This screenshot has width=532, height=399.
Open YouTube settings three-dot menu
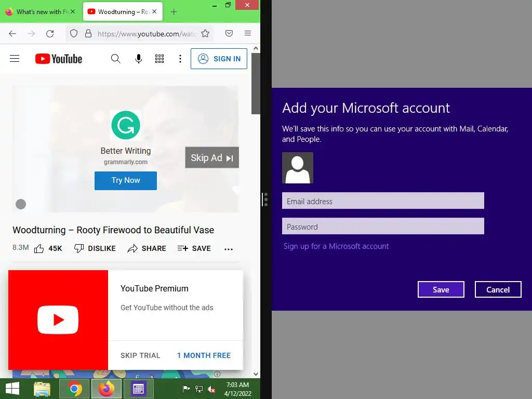(180, 59)
